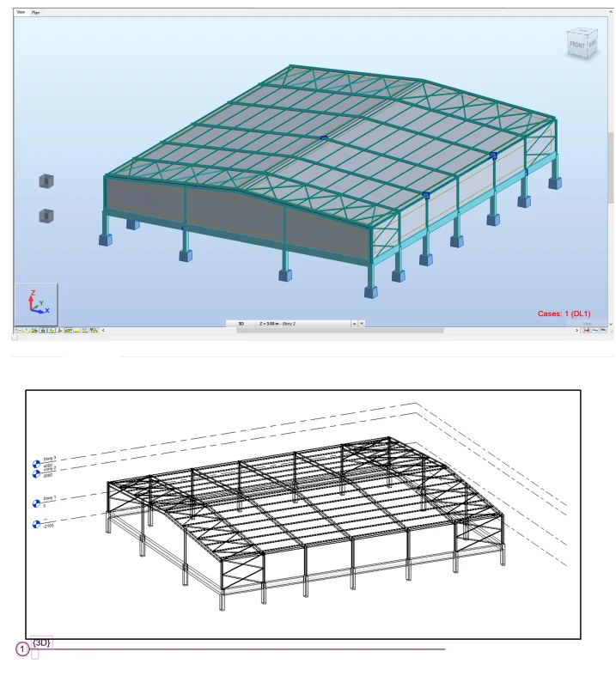This screenshot has width=616, height=676.
Task: Click the vertical scrollbar down arrow
Action: click(611, 324)
